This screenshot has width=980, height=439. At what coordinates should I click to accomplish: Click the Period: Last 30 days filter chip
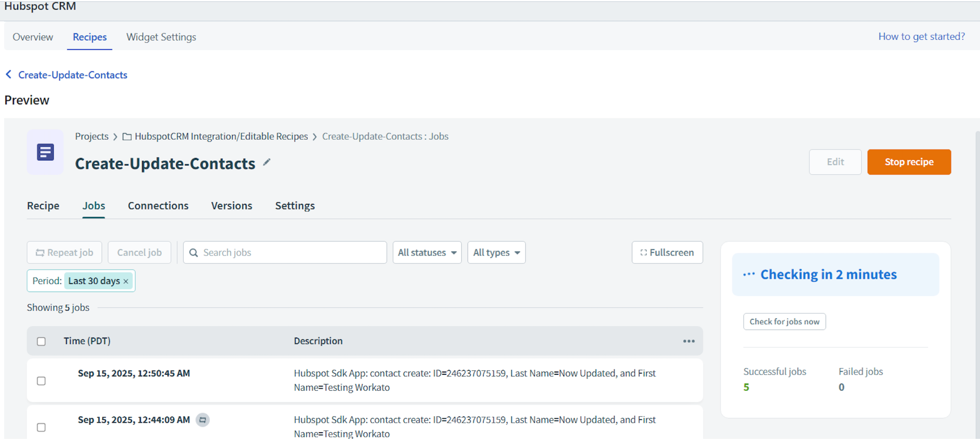pos(81,281)
